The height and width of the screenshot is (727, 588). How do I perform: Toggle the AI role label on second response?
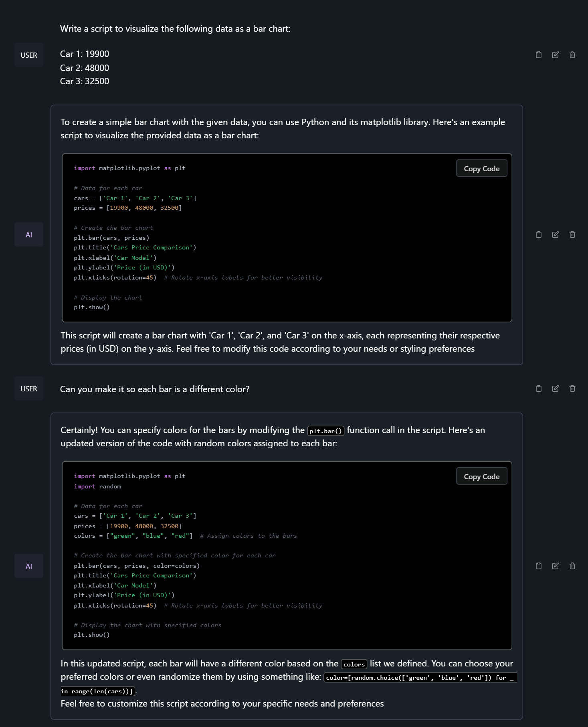29,566
